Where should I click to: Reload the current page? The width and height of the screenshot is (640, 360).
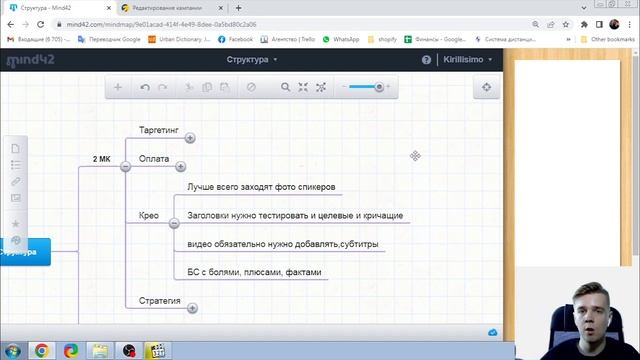tap(40, 24)
